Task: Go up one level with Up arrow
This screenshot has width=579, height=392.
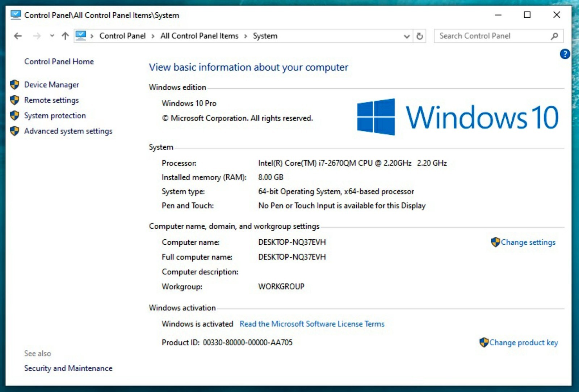Action: pos(65,36)
